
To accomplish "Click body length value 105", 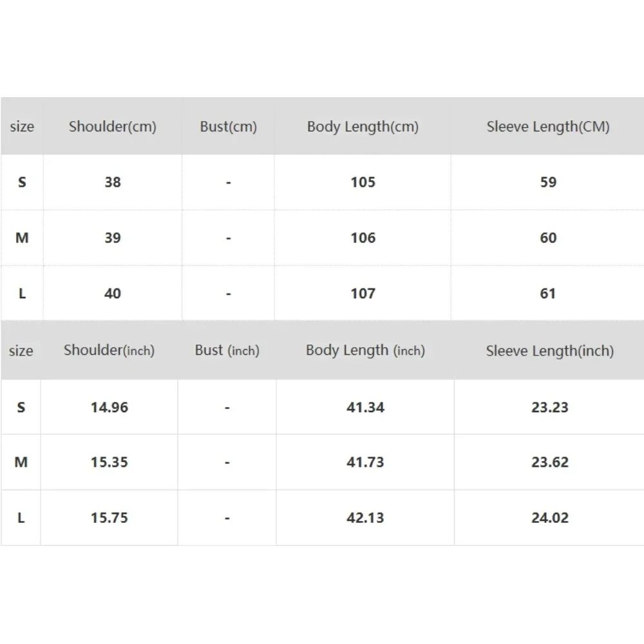I will pyautogui.click(x=363, y=182).
